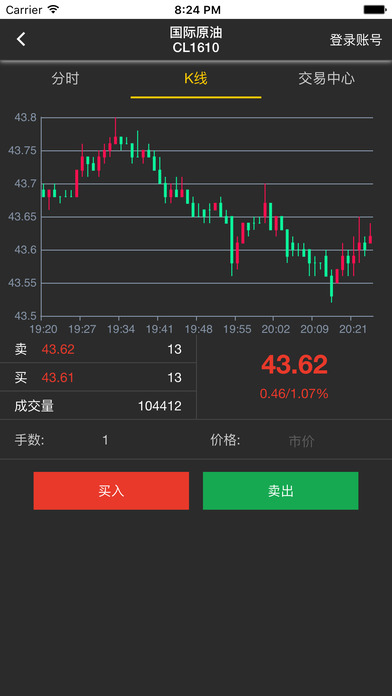Click the 19:20 time axis label
The height and width of the screenshot is (696, 392).
[43, 329]
